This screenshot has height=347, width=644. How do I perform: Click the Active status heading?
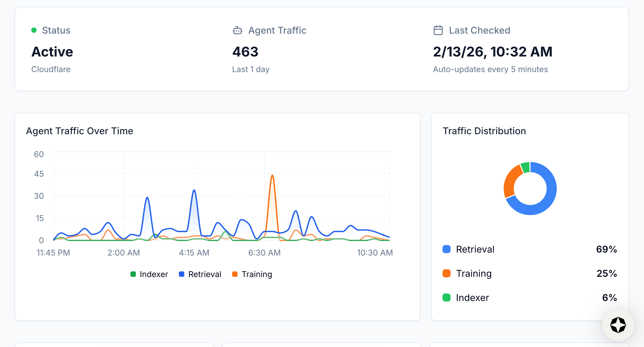click(x=52, y=52)
